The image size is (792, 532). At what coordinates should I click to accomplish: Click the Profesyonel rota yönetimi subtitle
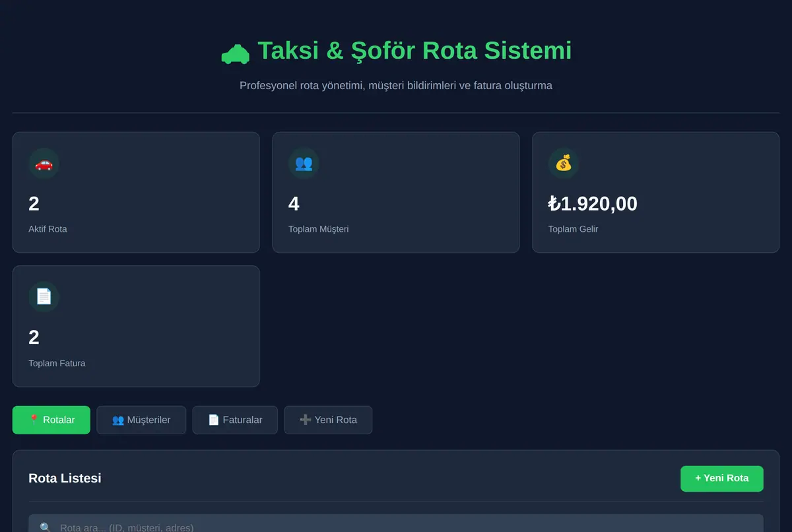pyautogui.click(x=396, y=86)
